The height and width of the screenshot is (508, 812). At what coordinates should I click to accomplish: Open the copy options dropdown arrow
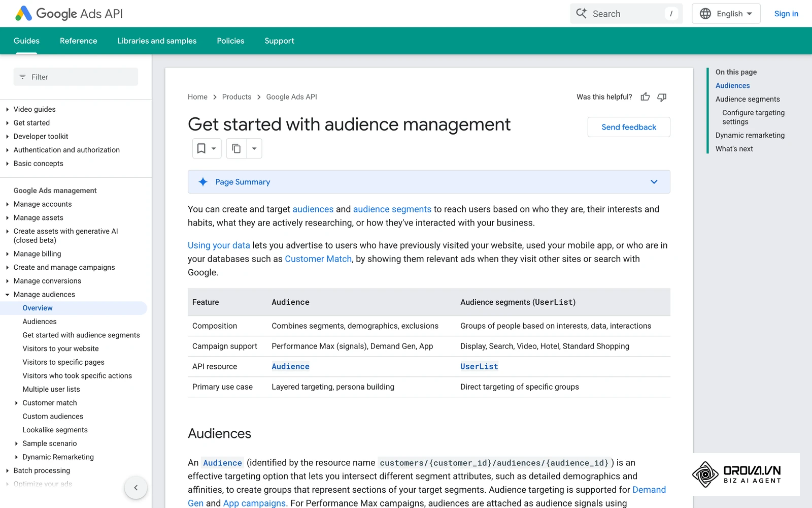pyautogui.click(x=254, y=148)
